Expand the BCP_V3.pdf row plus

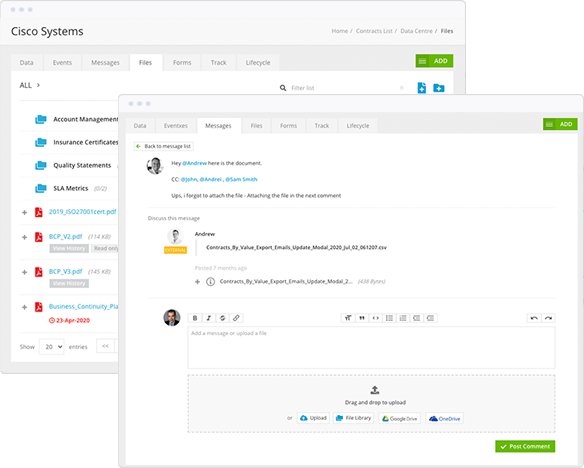25,272
